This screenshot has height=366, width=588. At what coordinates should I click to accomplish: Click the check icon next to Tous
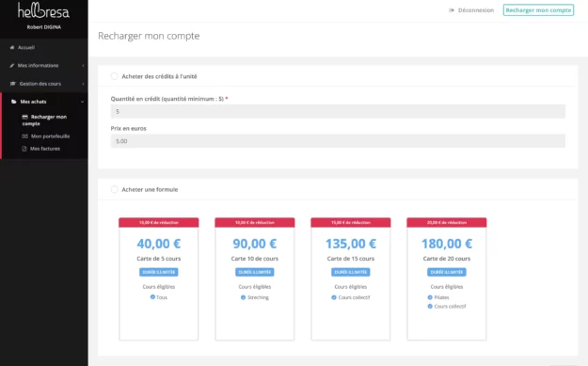pos(152,296)
